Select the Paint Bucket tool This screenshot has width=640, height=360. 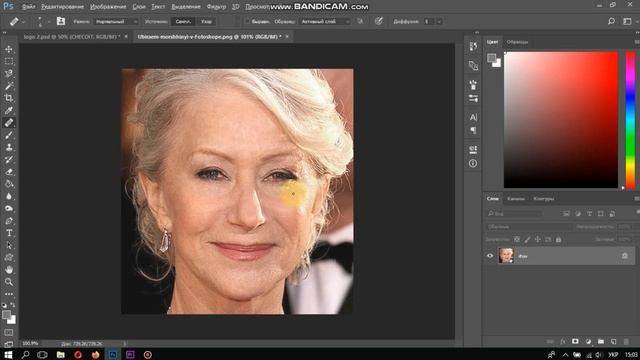pos(9,184)
